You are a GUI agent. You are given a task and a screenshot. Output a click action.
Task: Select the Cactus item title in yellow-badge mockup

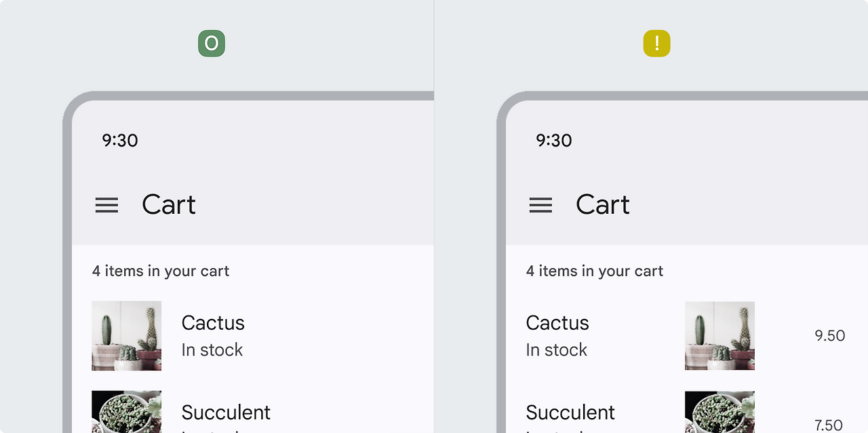[x=557, y=322]
